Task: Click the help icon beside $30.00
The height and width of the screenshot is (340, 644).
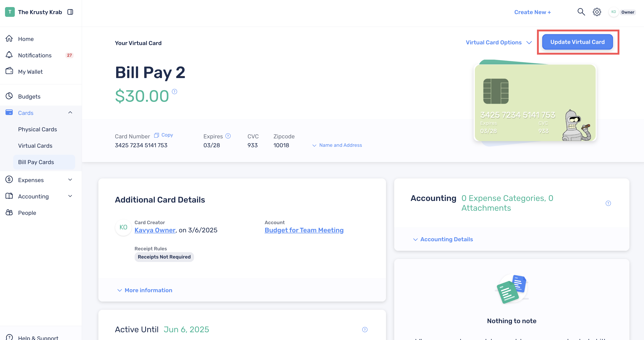Action: point(174,91)
